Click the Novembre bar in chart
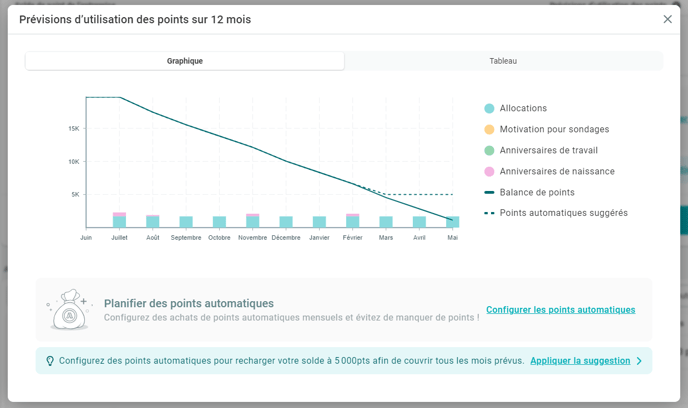688x408 pixels. [x=253, y=221]
